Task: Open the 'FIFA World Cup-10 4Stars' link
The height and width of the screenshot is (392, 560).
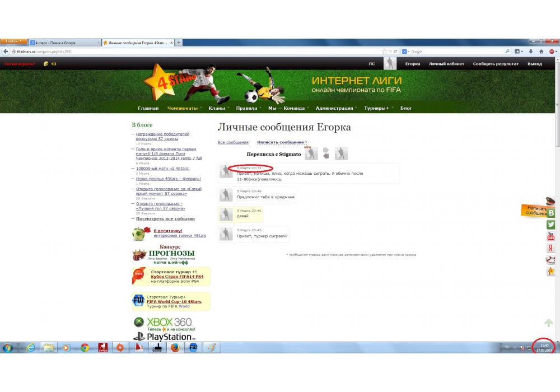Action: (174, 302)
